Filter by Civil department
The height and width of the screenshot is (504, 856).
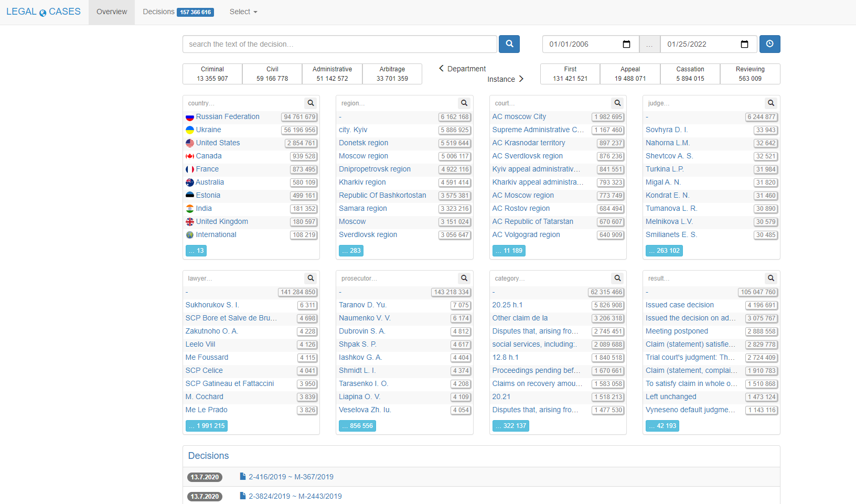click(x=272, y=74)
